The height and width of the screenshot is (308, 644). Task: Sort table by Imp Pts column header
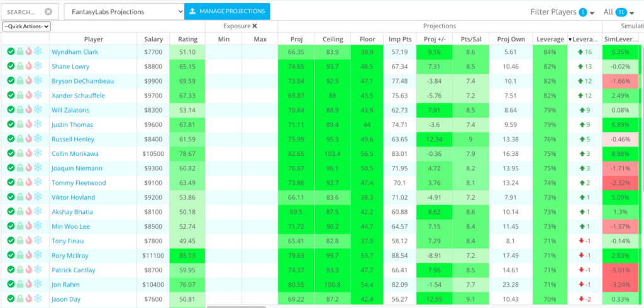[399, 40]
